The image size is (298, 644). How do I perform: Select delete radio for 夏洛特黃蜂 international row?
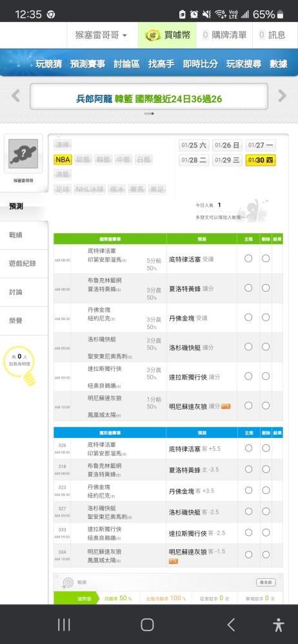(266, 288)
